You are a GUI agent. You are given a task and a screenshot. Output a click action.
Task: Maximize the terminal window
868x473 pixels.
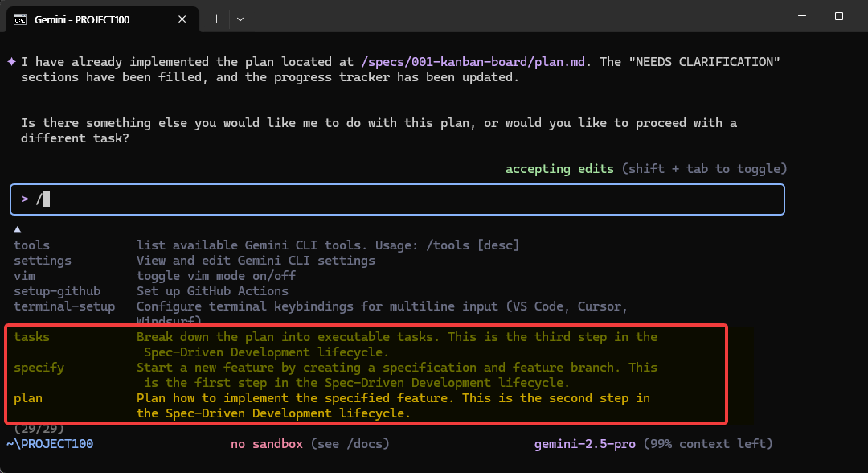coord(838,16)
